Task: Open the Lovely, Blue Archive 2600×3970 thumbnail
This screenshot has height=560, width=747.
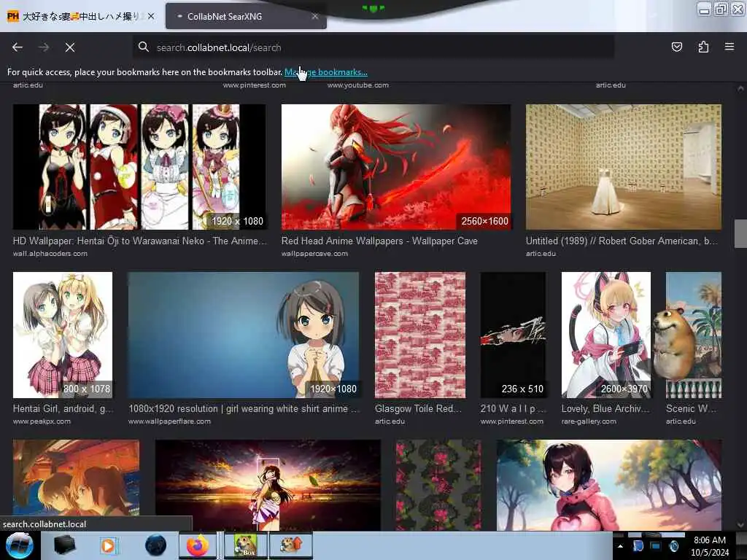Action: pos(606,335)
